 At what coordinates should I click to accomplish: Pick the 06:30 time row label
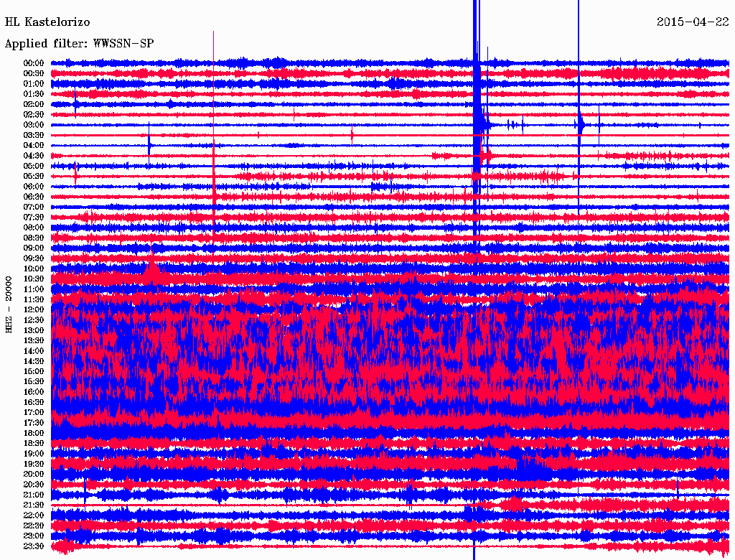(34, 197)
